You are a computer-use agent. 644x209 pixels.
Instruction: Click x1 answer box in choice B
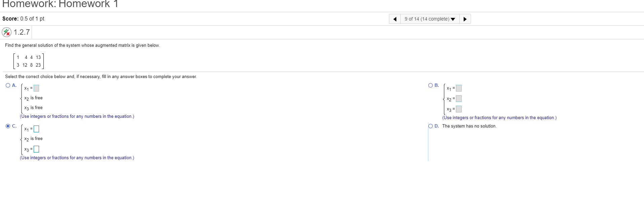click(459, 88)
